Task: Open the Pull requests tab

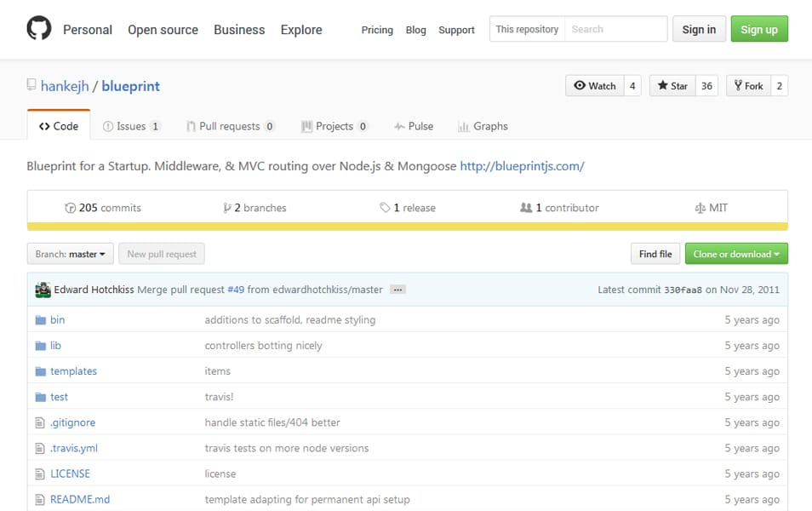Action: (x=231, y=126)
